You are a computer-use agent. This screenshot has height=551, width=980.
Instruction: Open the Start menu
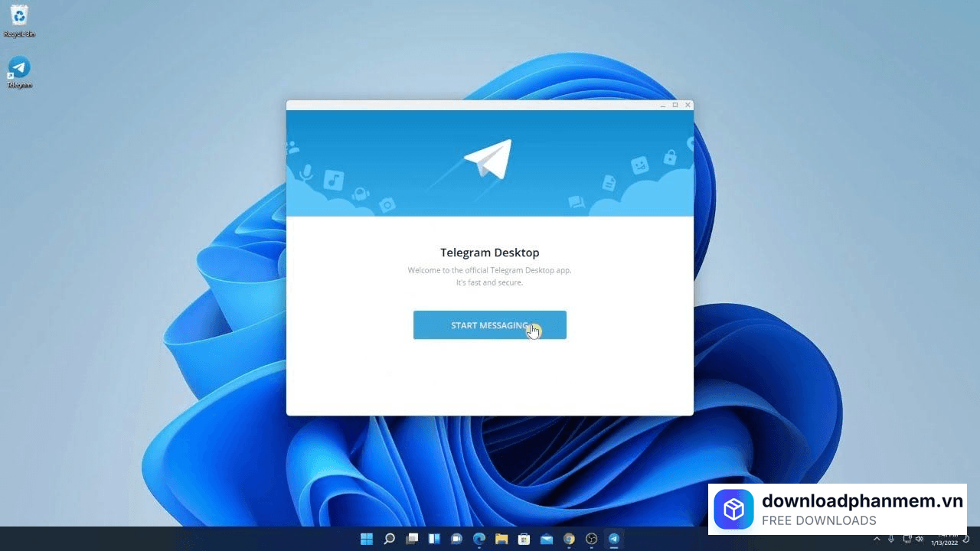(367, 538)
